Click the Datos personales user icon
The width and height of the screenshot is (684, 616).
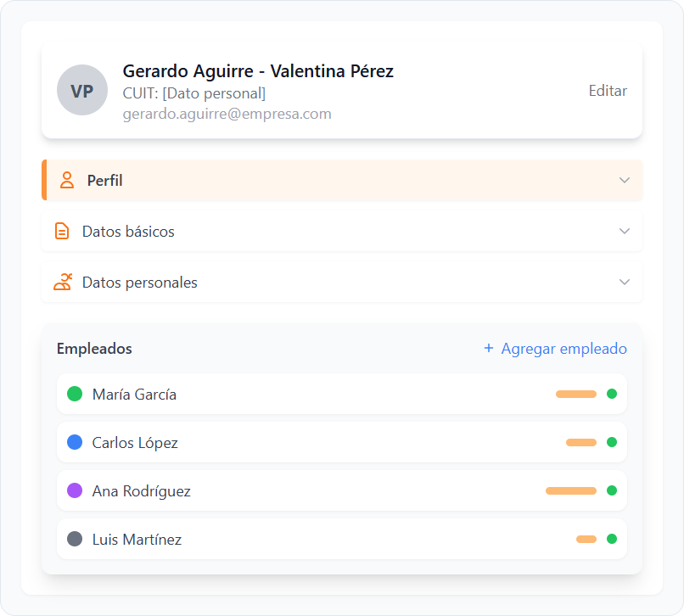[63, 283]
